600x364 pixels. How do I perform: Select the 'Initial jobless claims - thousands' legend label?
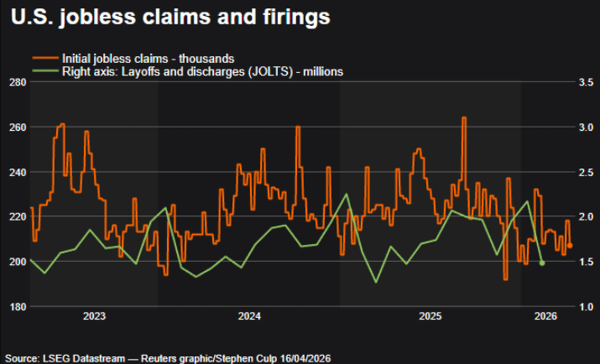click(148, 59)
